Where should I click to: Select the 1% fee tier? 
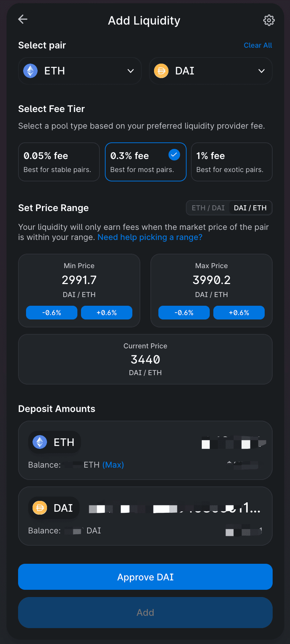[231, 162]
